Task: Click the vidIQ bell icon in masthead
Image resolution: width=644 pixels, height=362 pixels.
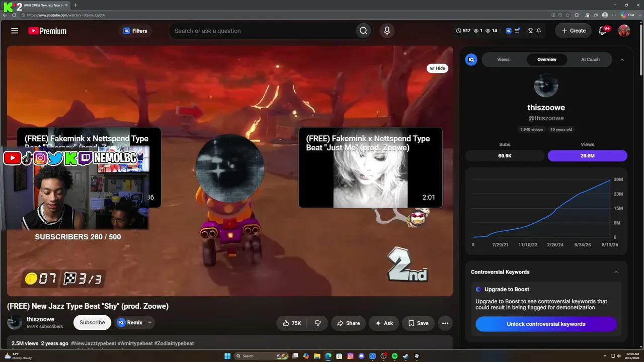Action: [538, 31]
